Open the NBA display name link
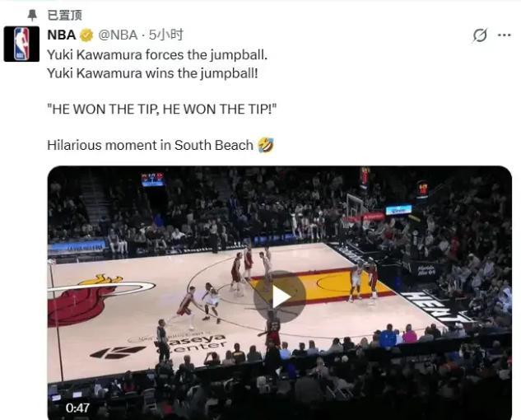This screenshot has width=521, height=420. pyautogui.click(x=62, y=35)
